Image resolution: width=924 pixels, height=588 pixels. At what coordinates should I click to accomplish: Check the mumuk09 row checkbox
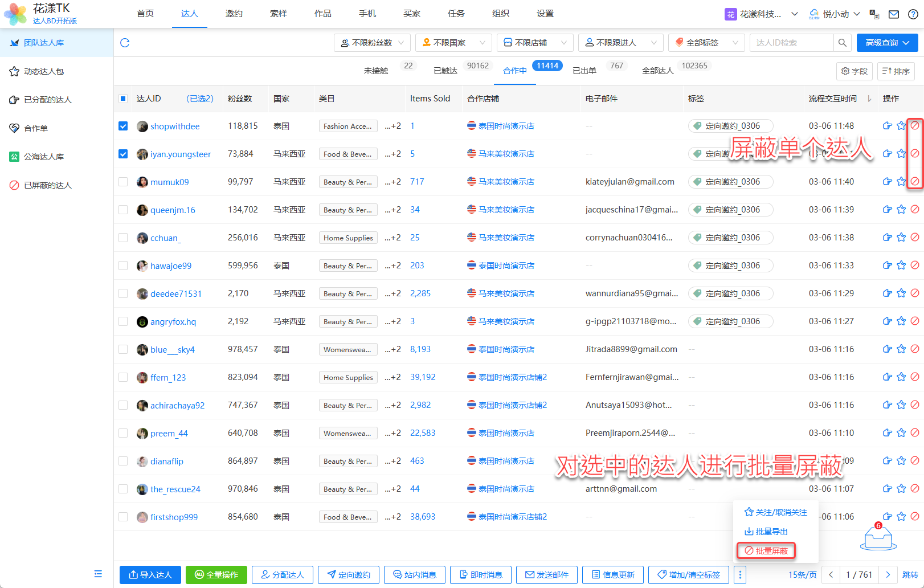pyautogui.click(x=123, y=182)
